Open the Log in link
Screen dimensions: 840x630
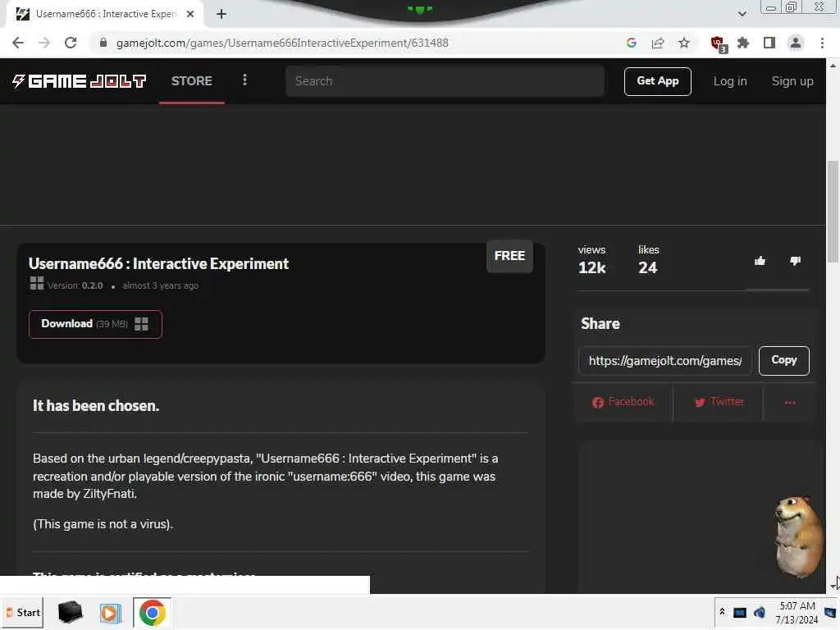point(729,81)
